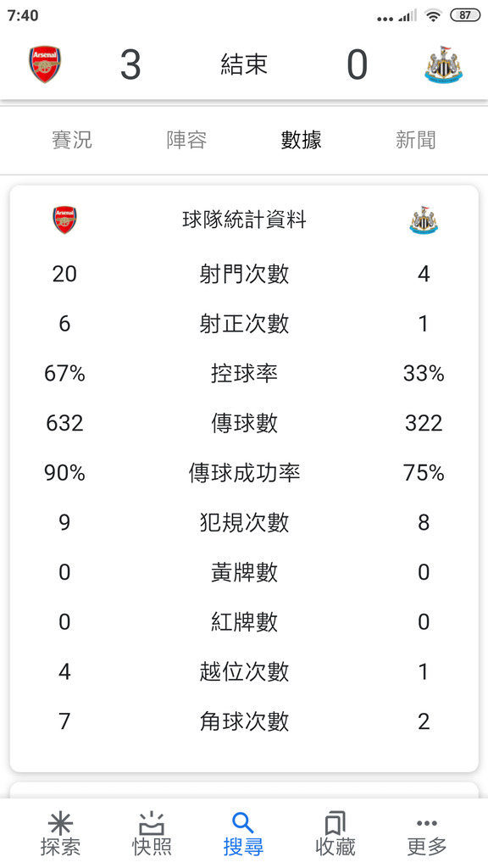Switch to the 陣容 lineup tab
This screenshot has height=868, width=488.
186,140
